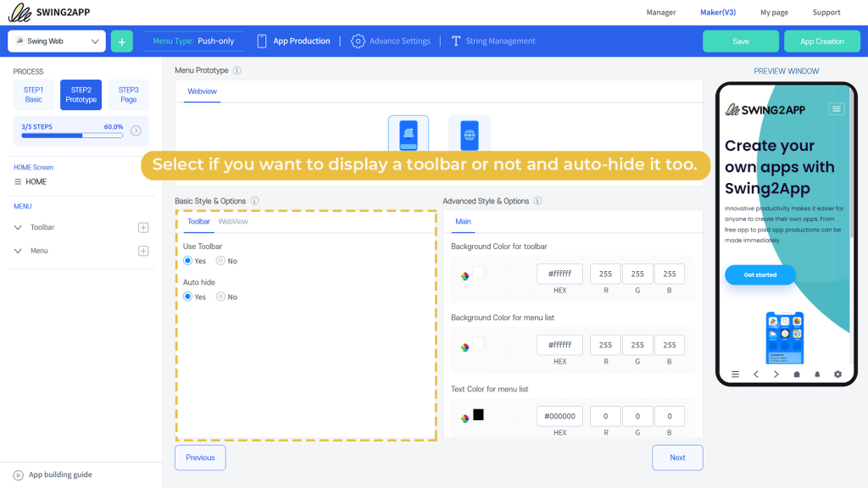Viewport: 868px width, 488px height.
Task: Edit B value for menu list text color
Action: pyautogui.click(x=670, y=416)
